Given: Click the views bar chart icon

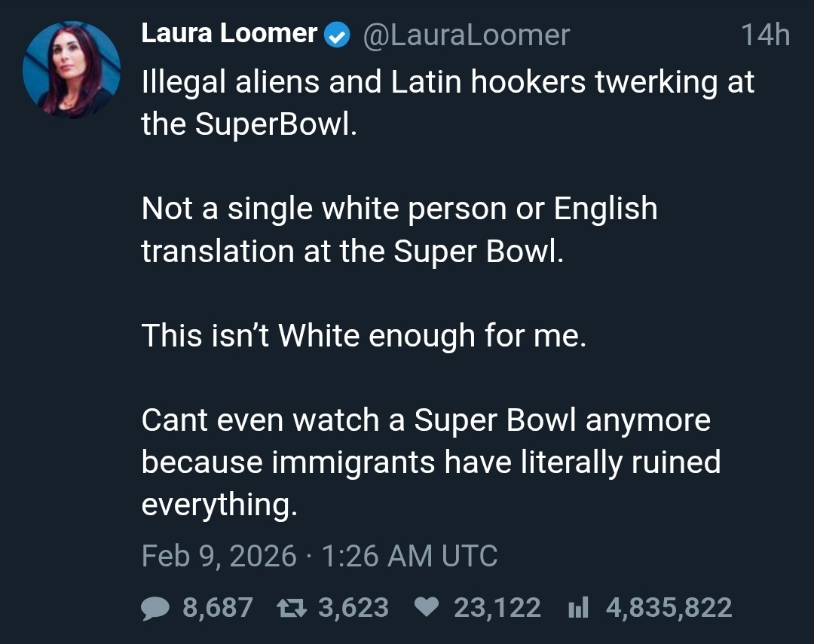Looking at the screenshot, I should tap(578, 607).
